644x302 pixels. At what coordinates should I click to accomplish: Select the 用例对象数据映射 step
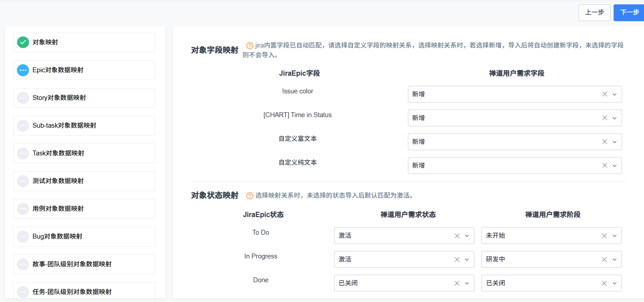tap(84, 209)
